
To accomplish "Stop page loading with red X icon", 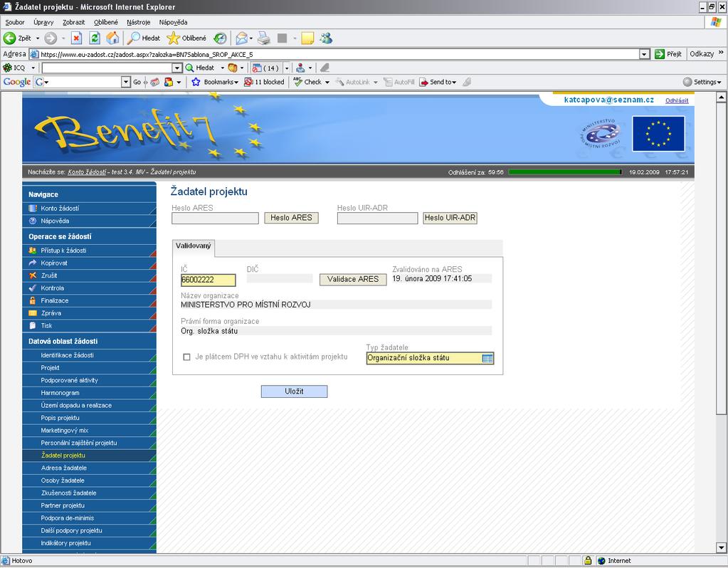I will (x=77, y=38).
